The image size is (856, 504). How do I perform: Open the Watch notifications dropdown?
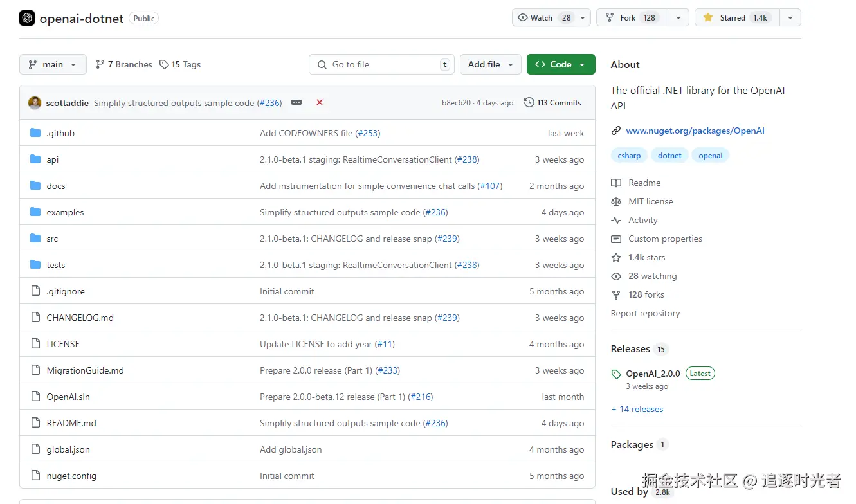[x=551, y=18]
